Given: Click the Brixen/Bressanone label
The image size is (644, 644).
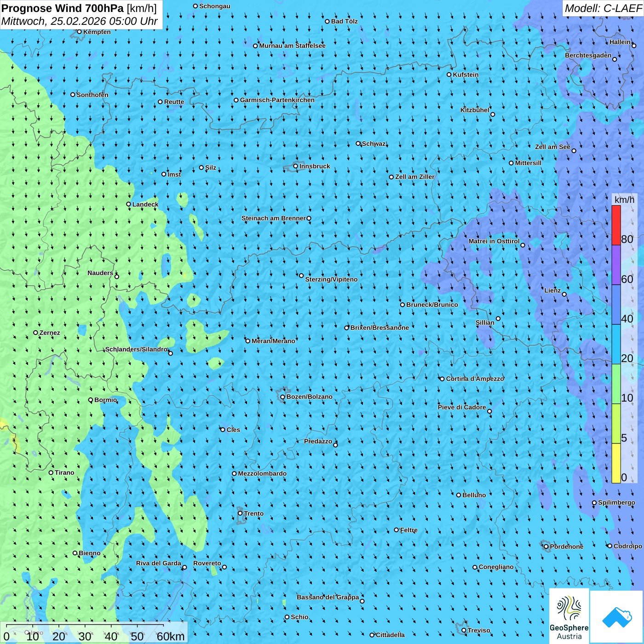Looking at the screenshot, I should tap(379, 328).
